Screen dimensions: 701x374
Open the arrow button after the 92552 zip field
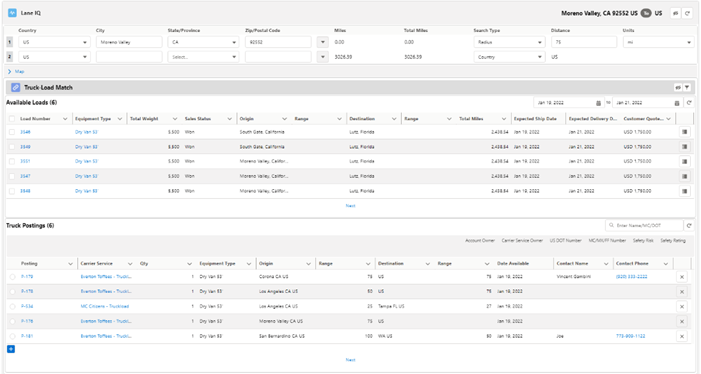pyautogui.click(x=323, y=42)
